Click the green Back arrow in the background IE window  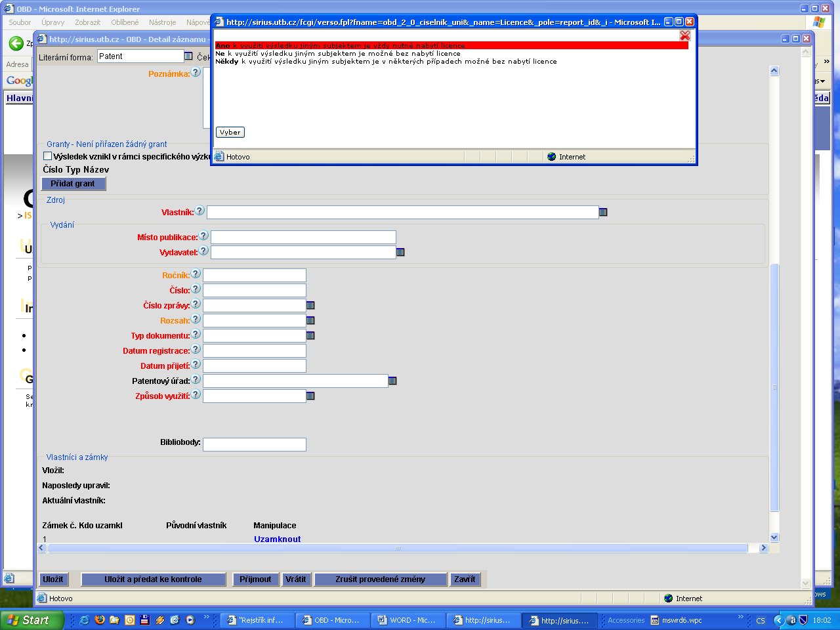(x=16, y=43)
